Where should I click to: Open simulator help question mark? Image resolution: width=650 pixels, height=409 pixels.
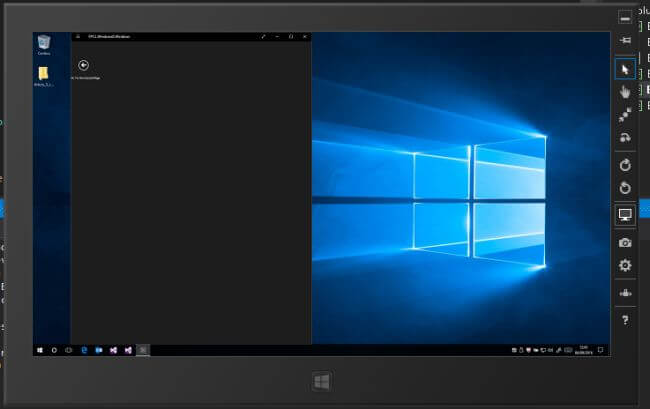point(625,320)
